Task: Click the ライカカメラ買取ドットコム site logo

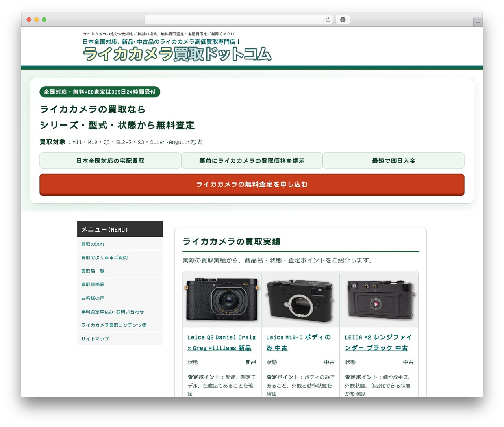Action: point(177,54)
